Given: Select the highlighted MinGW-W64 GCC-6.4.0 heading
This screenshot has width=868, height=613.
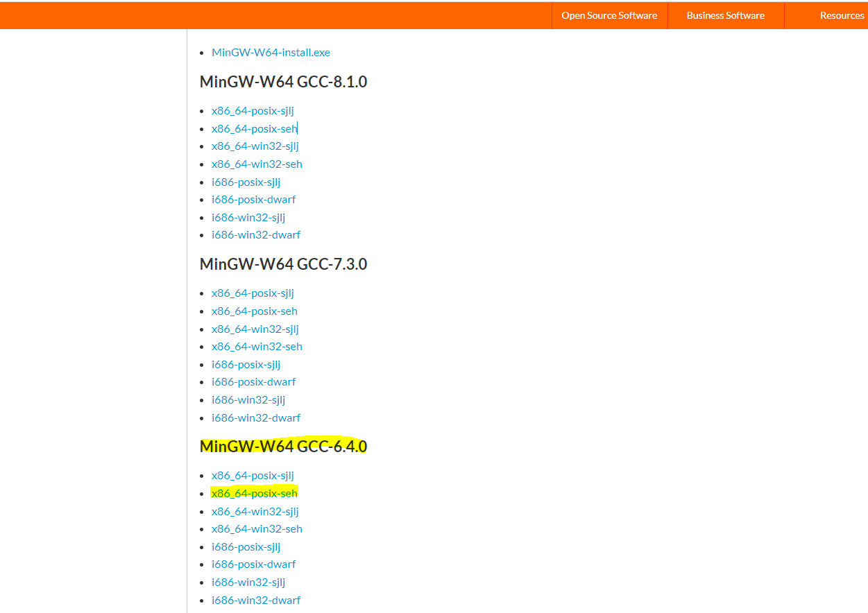Looking at the screenshot, I should pos(283,447).
